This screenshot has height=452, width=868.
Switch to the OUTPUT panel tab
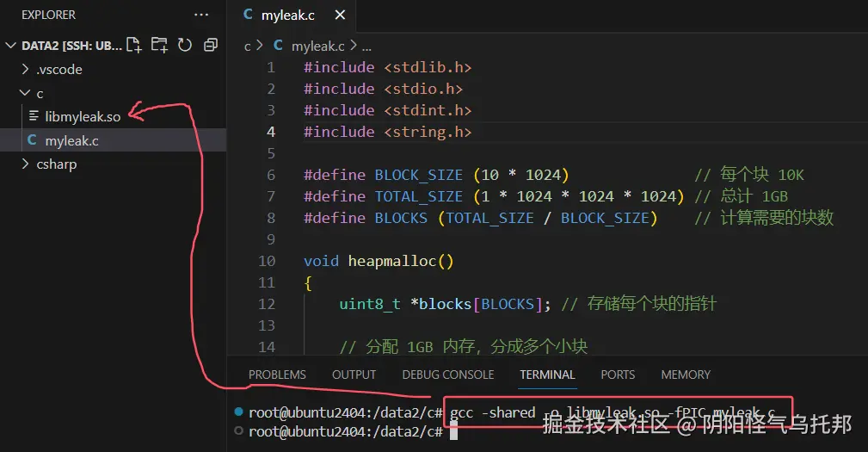(354, 375)
